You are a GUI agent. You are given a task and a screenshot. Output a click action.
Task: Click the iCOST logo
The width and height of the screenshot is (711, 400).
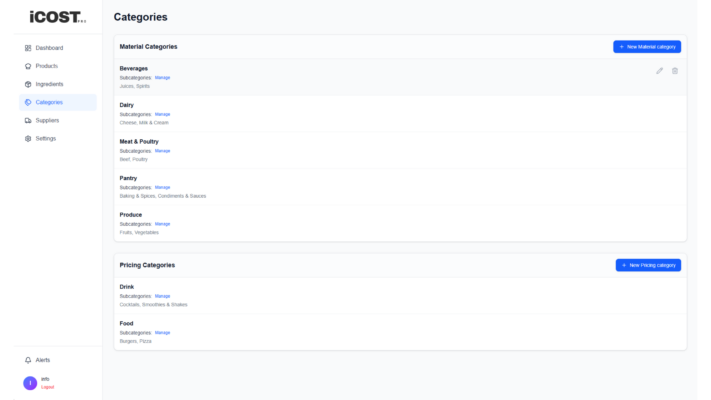point(58,17)
